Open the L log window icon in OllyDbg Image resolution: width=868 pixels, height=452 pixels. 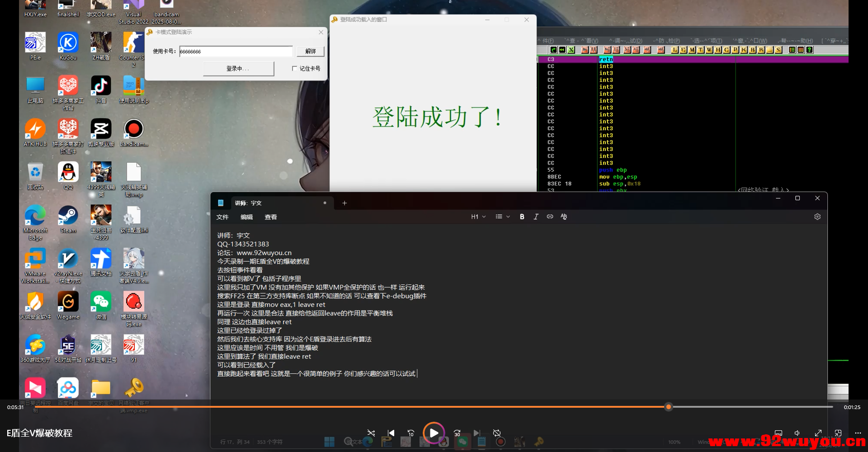tap(674, 50)
